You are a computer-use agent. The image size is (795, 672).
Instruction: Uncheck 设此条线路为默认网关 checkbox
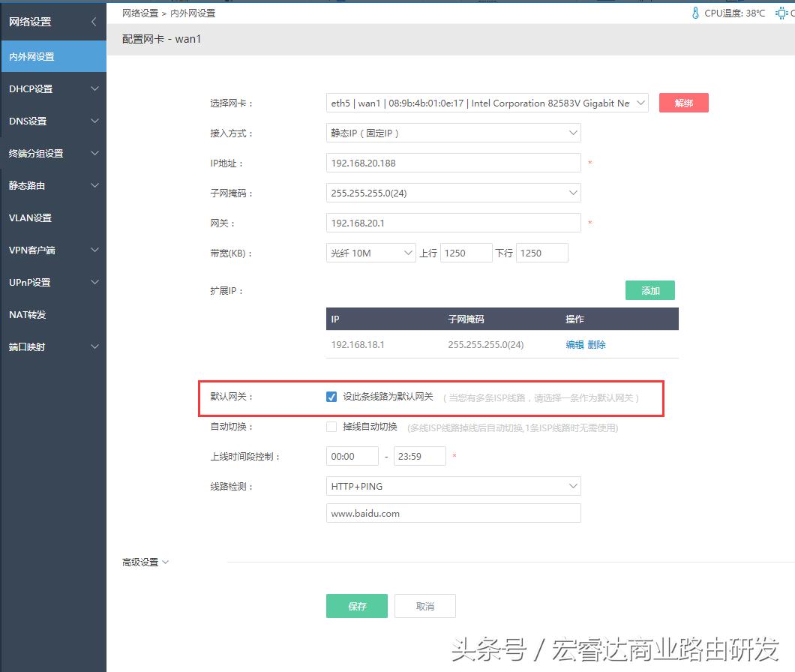331,397
